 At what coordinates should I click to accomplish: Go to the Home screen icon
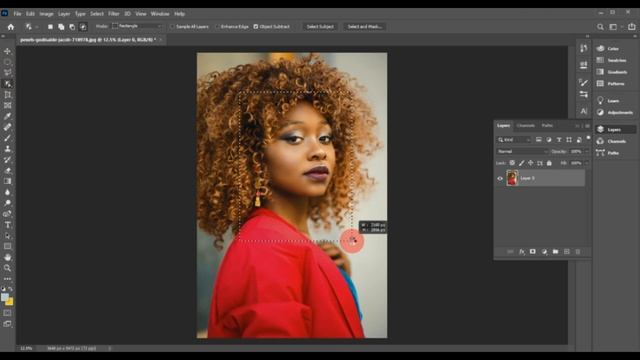tap(11, 27)
